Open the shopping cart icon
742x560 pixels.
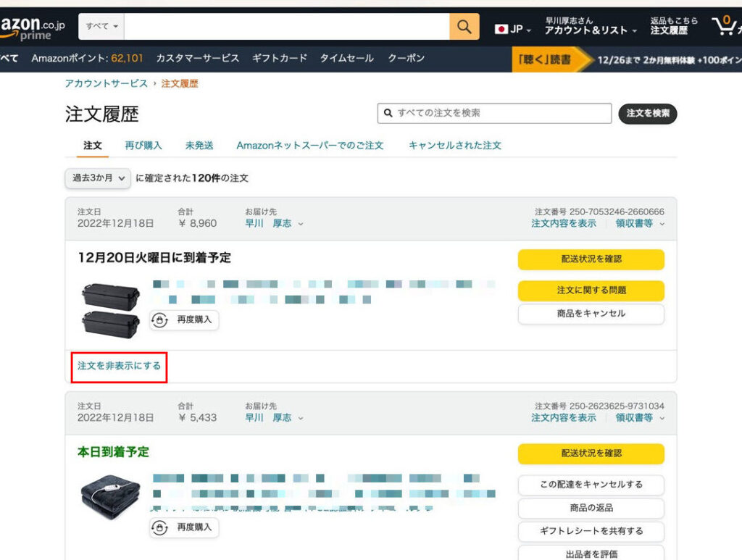[725, 27]
